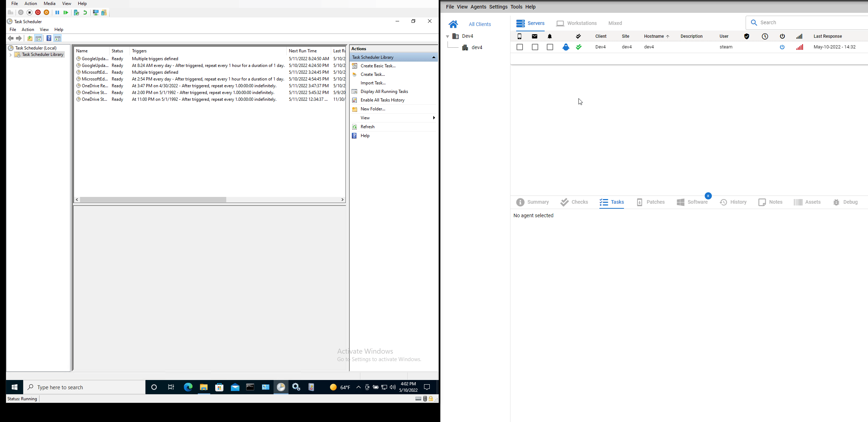Click the horizontal scrollbar of the task list
This screenshot has width=868, height=422.
(x=153, y=200)
